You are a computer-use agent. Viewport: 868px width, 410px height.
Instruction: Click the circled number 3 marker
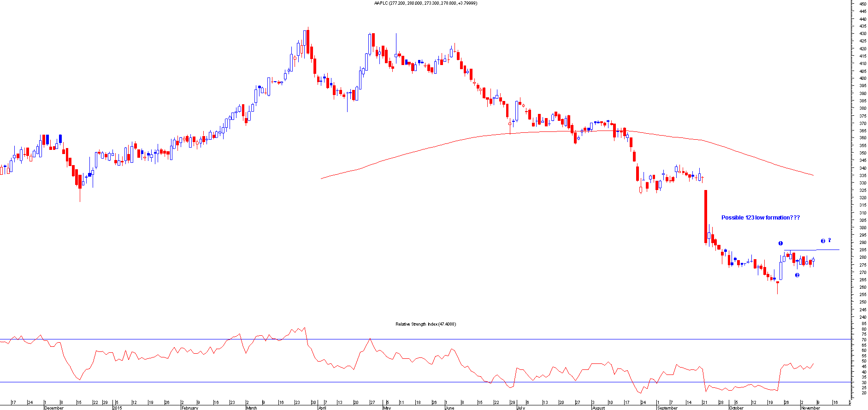coord(823,241)
